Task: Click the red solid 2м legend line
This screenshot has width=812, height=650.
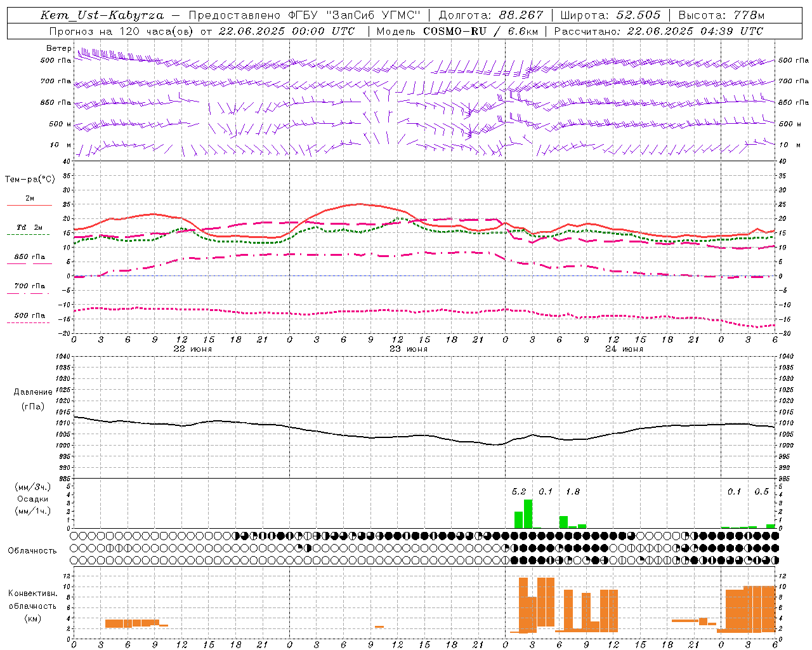Action: point(29,206)
